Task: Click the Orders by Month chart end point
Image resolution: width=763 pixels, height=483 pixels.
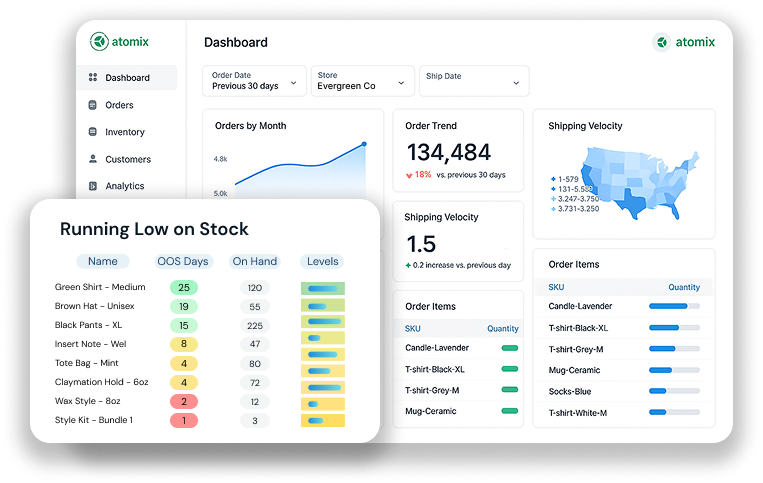Action: pyautogui.click(x=364, y=144)
